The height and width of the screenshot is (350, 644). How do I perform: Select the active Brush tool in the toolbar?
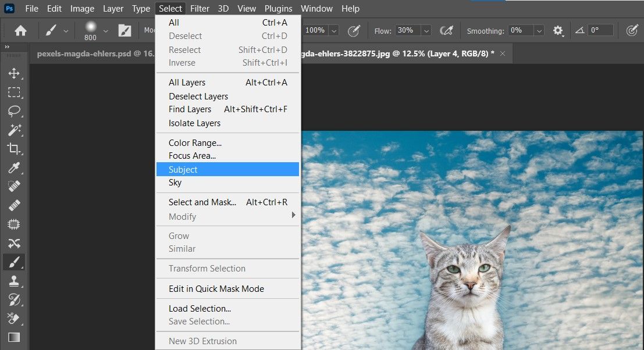click(x=14, y=262)
